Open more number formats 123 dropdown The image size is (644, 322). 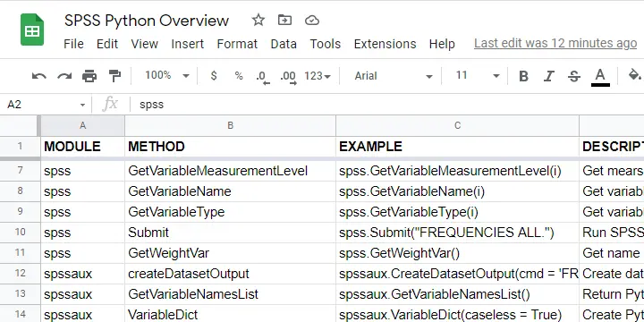click(x=318, y=76)
